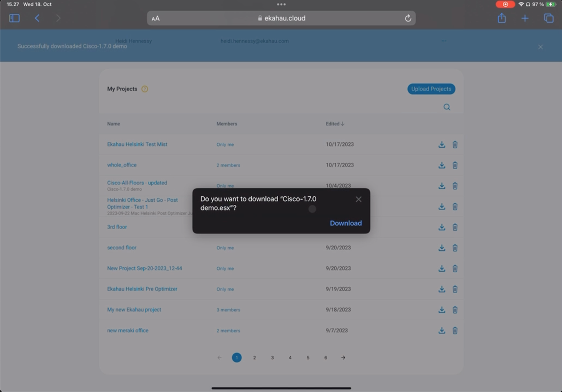View the 3 members of My new Ekahau project

click(228, 310)
